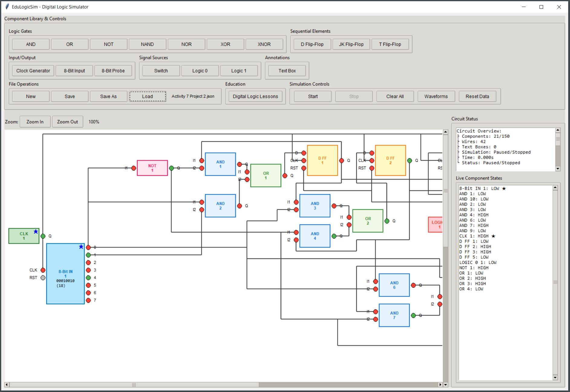Add a T Flip-Flop element

click(x=390, y=44)
